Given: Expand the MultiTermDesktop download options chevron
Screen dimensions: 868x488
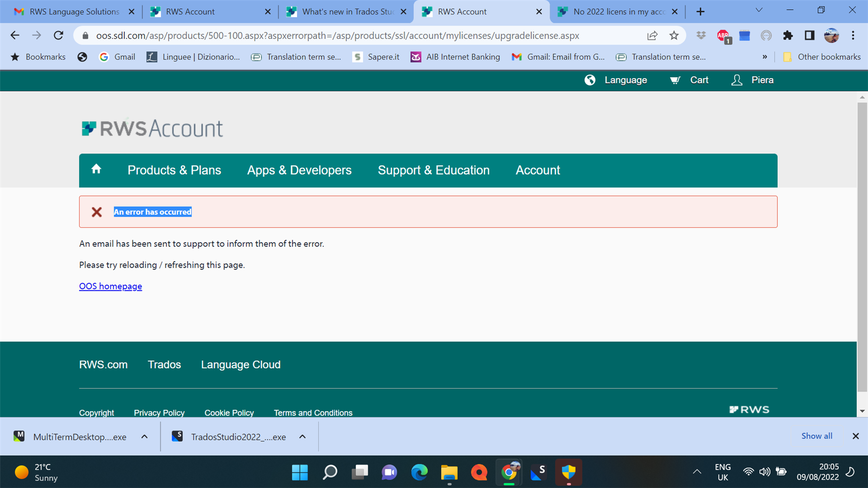Looking at the screenshot, I should point(144,436).
